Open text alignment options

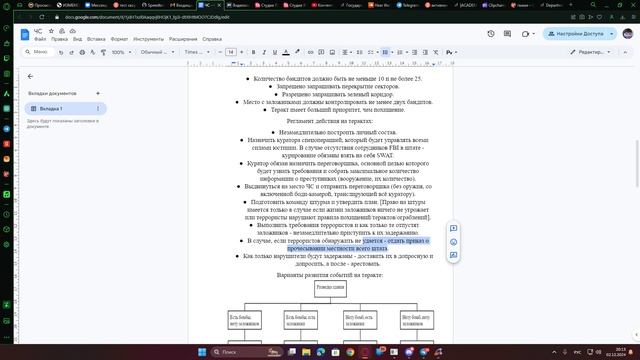click(x=347, y=52)
